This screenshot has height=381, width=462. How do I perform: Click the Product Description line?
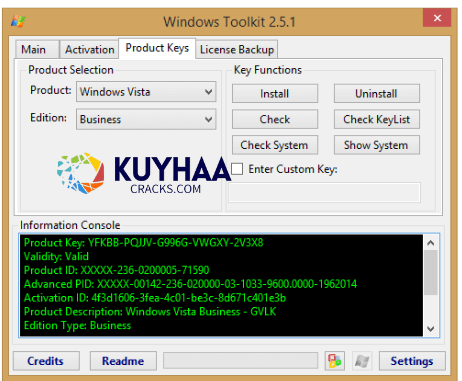tap(150, 312)
